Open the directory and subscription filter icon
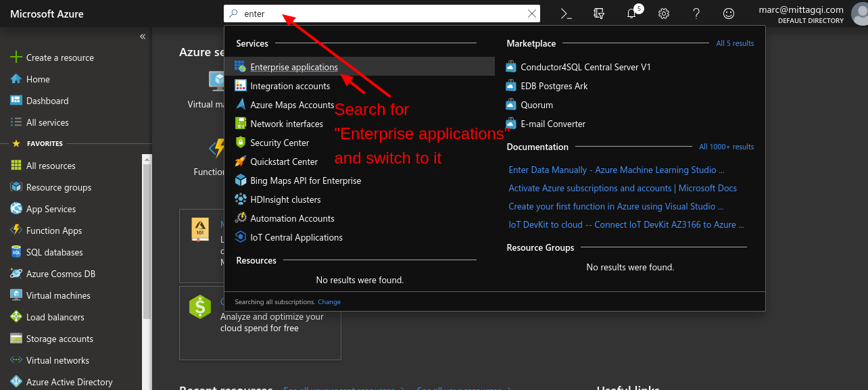Viewport: 868px width, 390px height. pos(599,14)
